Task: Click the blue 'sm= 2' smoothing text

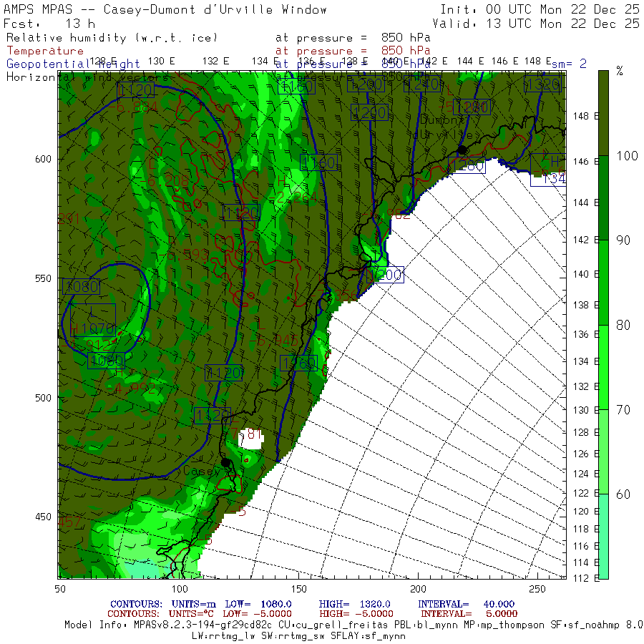Action: [569, 64]
